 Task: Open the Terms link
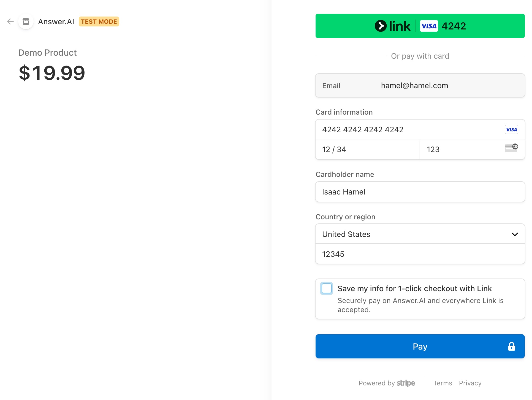tap(443, 383)
